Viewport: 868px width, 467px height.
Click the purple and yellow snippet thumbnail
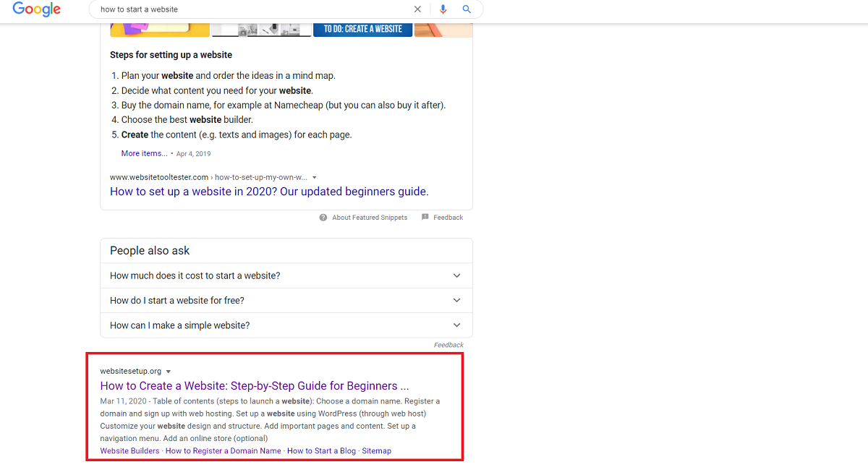click(159, 30)
